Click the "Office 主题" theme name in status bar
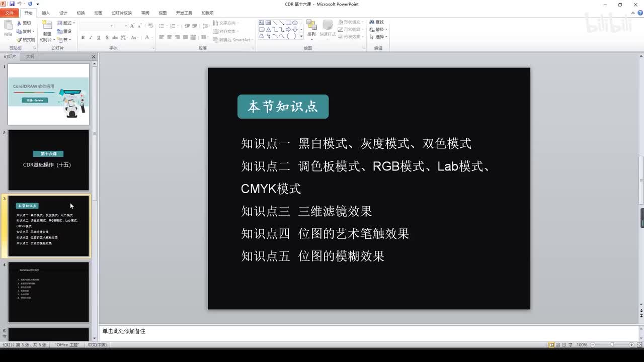 coord(67,345)
